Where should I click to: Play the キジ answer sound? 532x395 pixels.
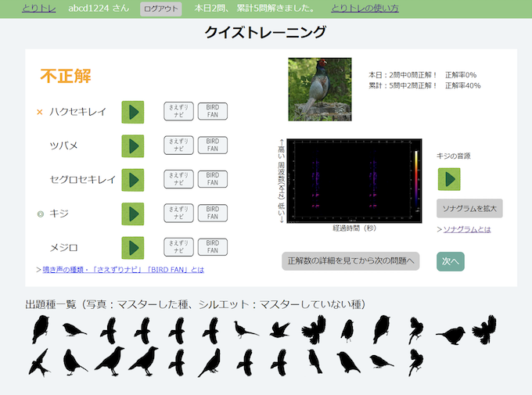(133, 214)
